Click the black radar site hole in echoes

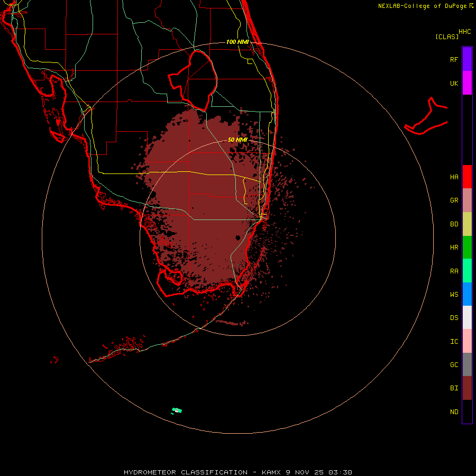238,237
